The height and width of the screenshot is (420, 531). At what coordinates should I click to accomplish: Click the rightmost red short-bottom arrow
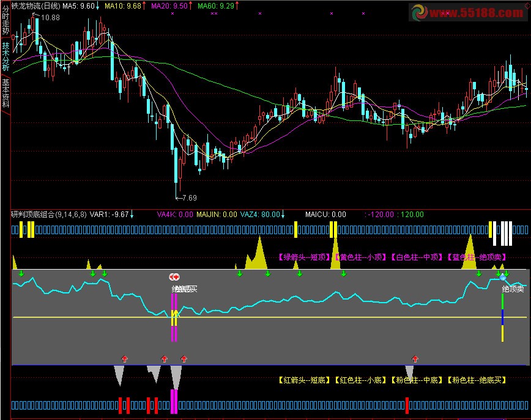pos(415,359)
